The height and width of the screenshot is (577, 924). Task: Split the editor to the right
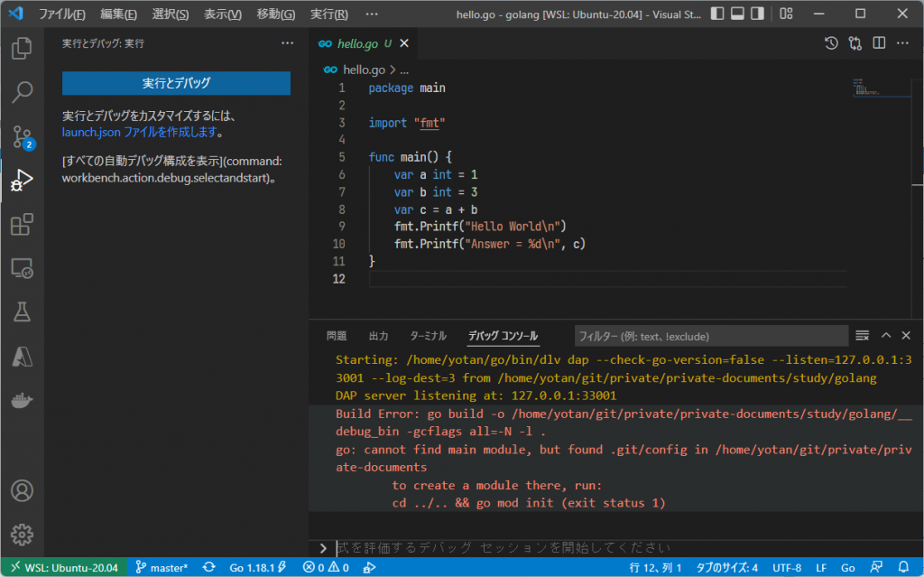pos(879,43)
